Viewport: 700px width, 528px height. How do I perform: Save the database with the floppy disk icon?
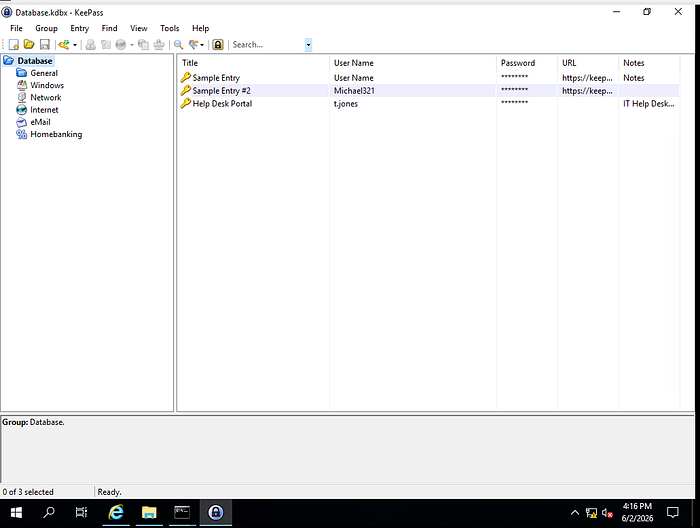45,45
